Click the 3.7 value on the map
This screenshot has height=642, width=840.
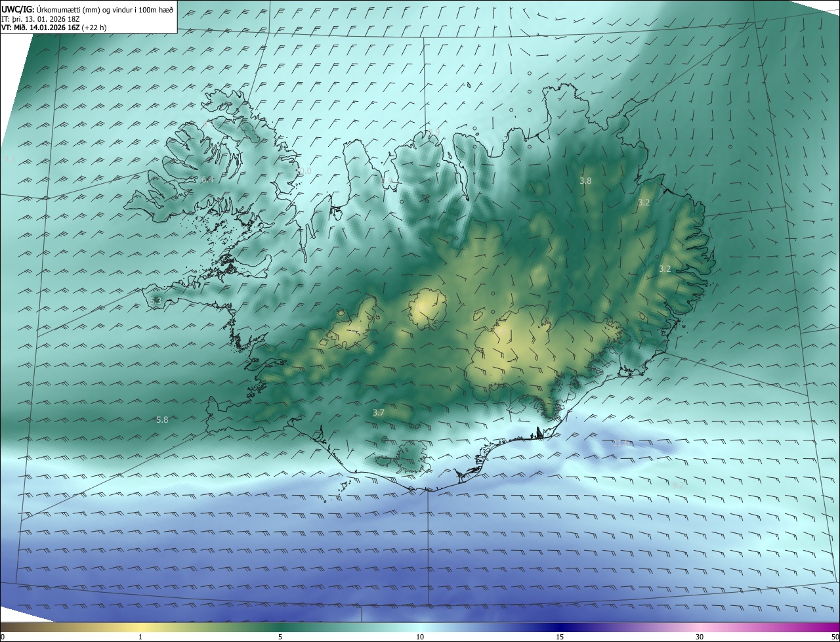[379, 413]
